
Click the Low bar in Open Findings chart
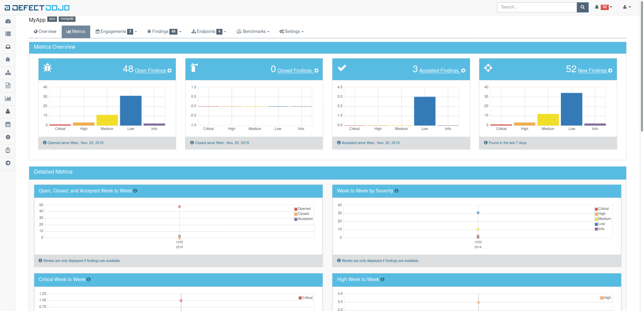131,110
